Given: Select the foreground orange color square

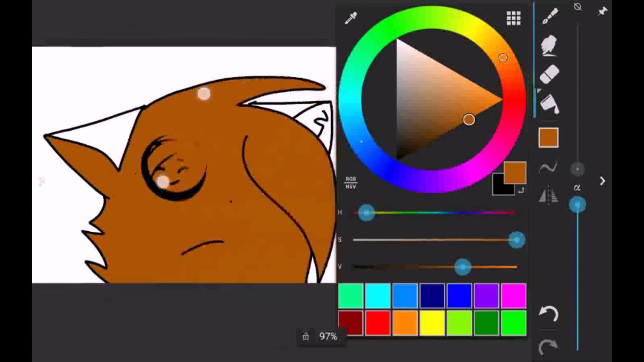Looking at the screenshot, I should tap(515, 172).
